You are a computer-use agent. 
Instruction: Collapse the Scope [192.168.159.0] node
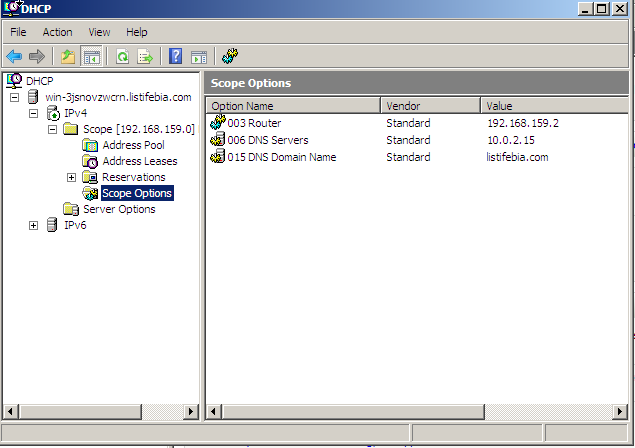pos(53,130)
